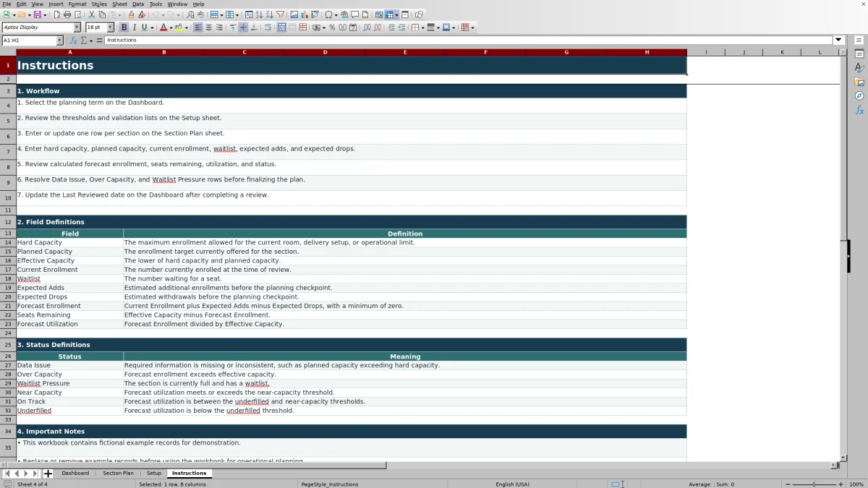Toggle Bold formatting

[x=124, y=27]
